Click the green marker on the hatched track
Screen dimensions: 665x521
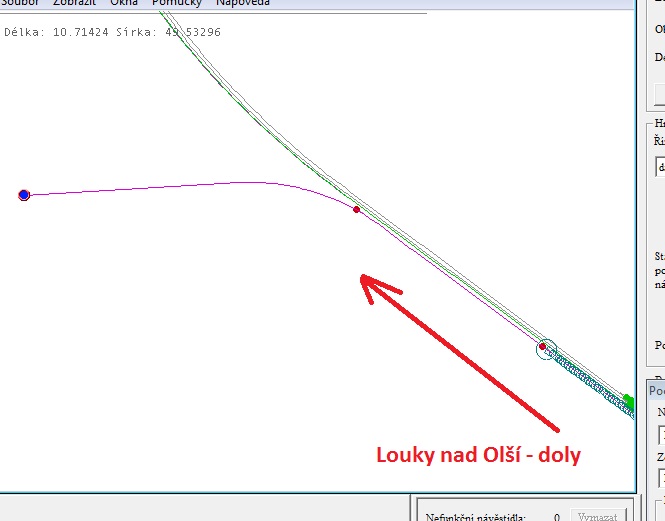point(629,401)
